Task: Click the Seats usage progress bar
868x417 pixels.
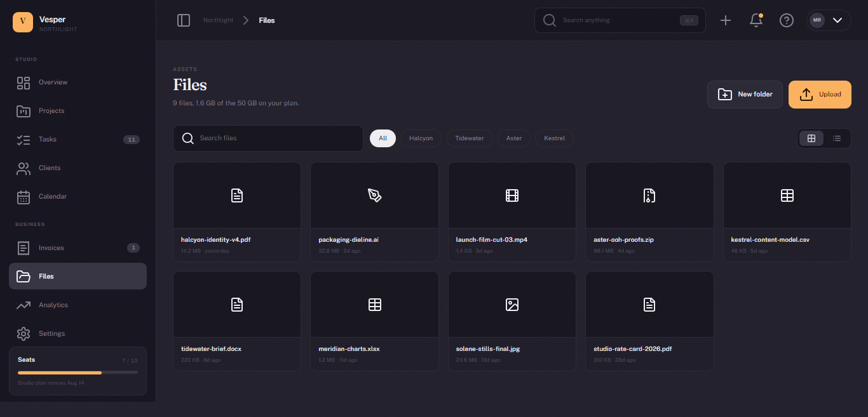Action: coord(78,373)
